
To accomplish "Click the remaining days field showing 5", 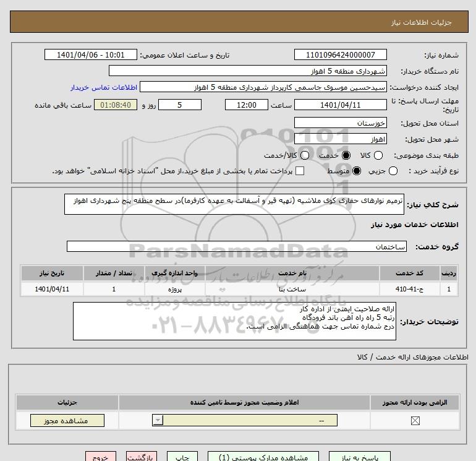I will click(x=180, y=105).
